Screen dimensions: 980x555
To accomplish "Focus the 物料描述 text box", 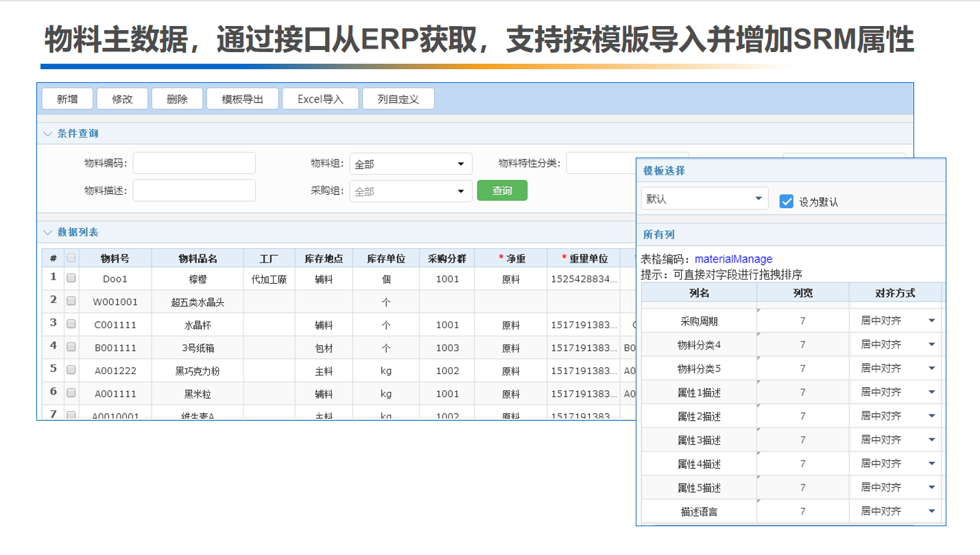I will [x=194, y=190].
